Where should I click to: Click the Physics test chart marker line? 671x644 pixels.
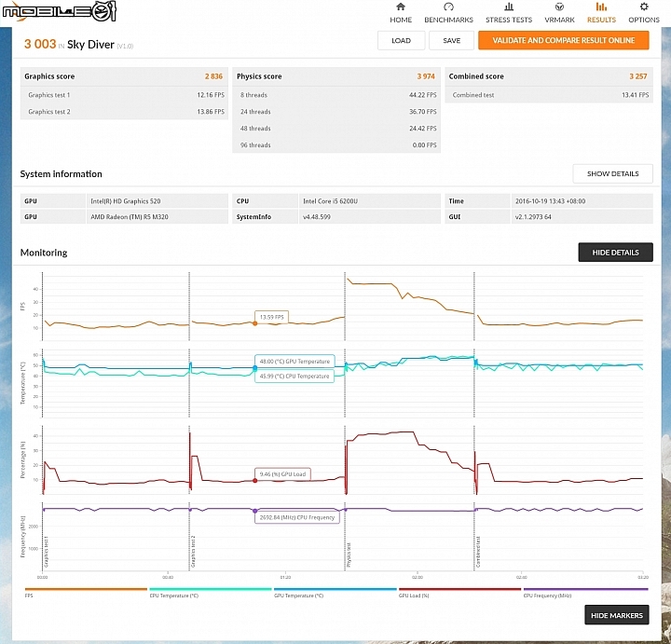tap(345, 421)
